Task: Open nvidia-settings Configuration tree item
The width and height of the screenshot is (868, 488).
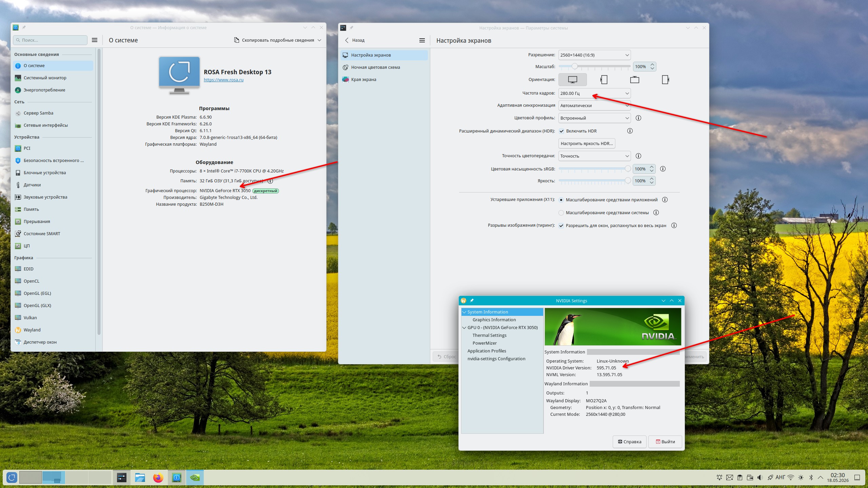Action: [496, 359]
